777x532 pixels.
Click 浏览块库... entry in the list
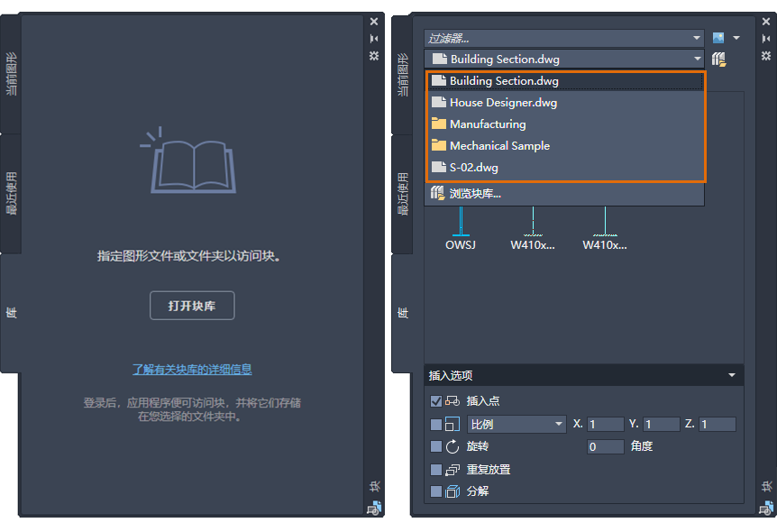pos(564,193)
